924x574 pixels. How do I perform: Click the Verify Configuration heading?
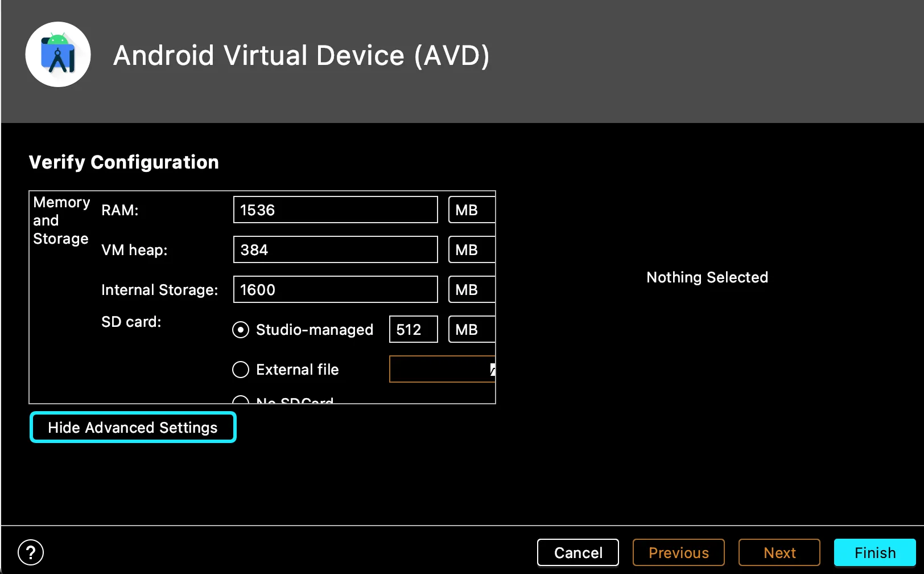(x=124, y=162)
